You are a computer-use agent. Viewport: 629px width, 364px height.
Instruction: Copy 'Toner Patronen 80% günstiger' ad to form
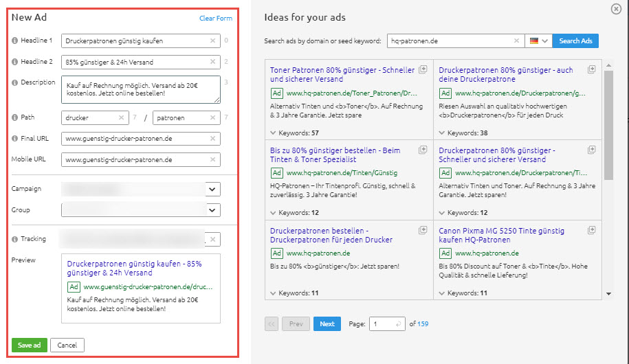tap(423, 69)
